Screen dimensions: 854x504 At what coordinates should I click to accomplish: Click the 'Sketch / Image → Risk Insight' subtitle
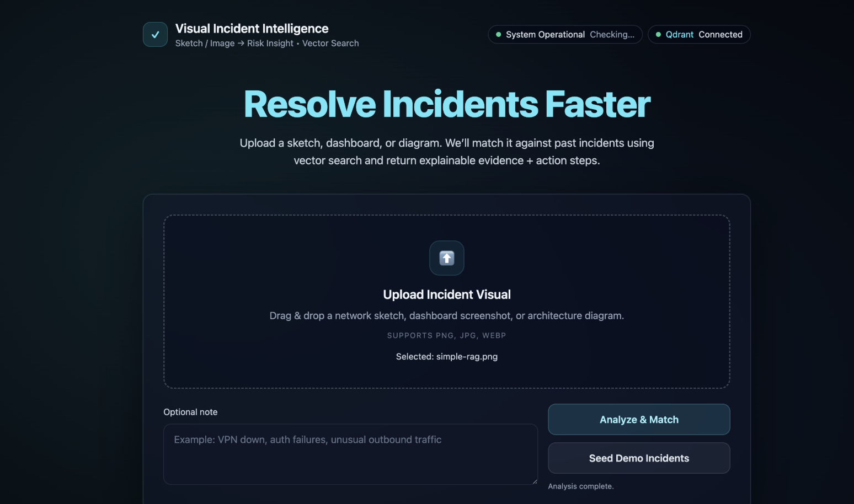(267, 43)
